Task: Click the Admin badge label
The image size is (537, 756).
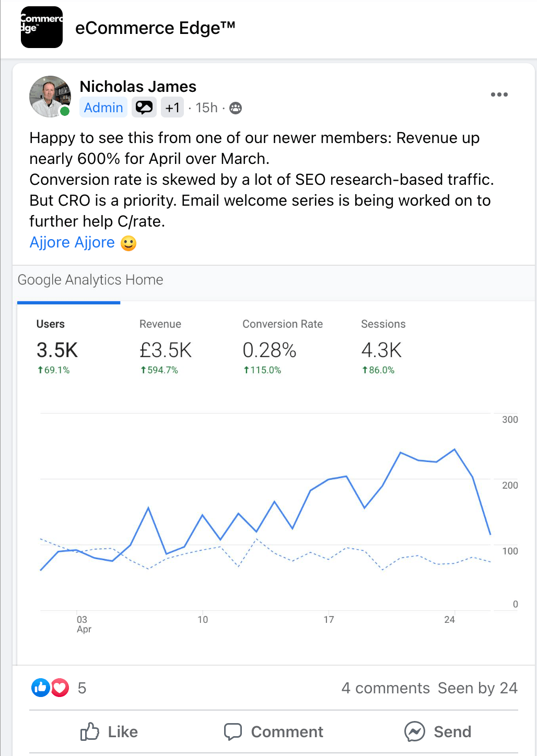Action: coord(103,108)
